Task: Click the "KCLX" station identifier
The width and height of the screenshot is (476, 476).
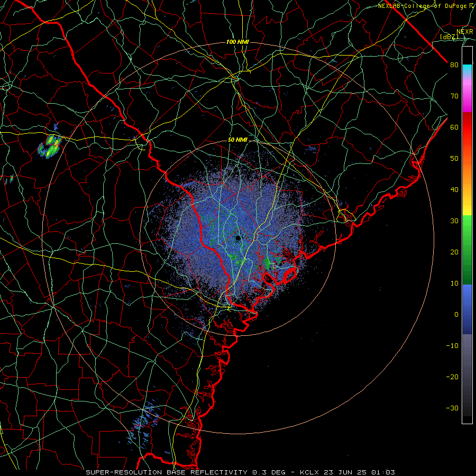Action: pos(309,472)
